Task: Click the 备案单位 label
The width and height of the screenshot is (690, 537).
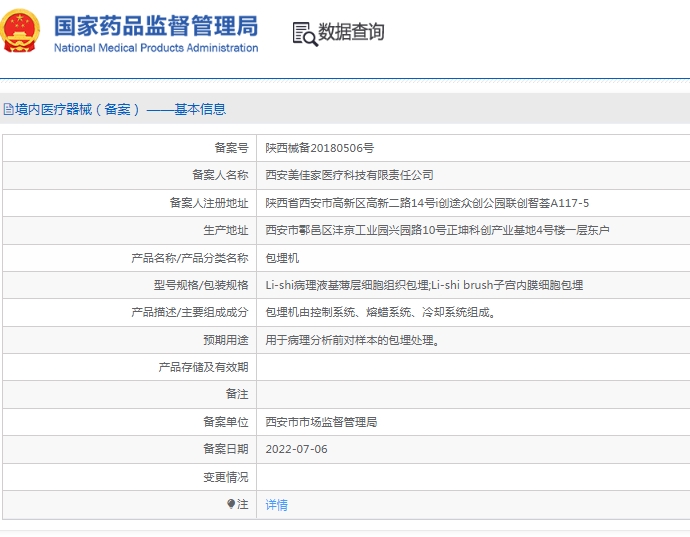Action: click(x=226, y=422)
